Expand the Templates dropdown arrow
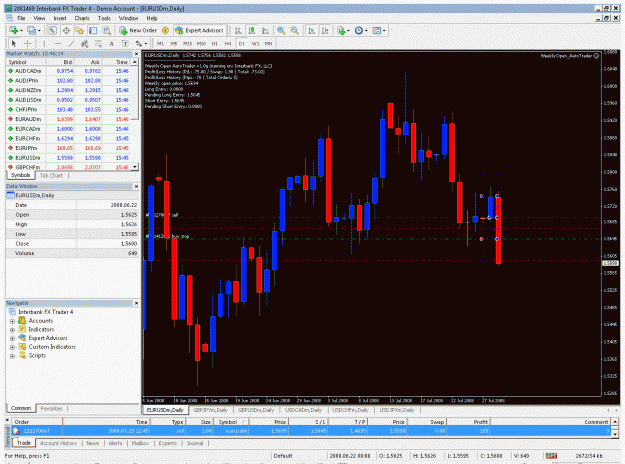Screen dimensions: 625x464 click(x=384, y=31)
